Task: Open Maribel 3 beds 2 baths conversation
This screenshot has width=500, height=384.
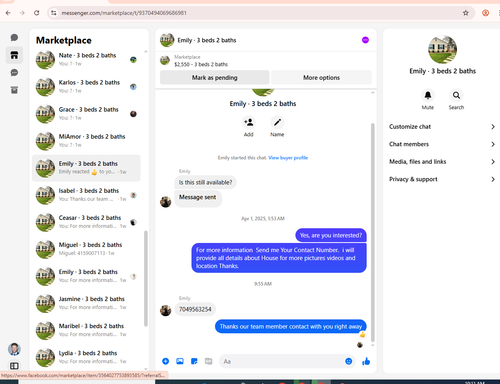Action: [87, 330]
